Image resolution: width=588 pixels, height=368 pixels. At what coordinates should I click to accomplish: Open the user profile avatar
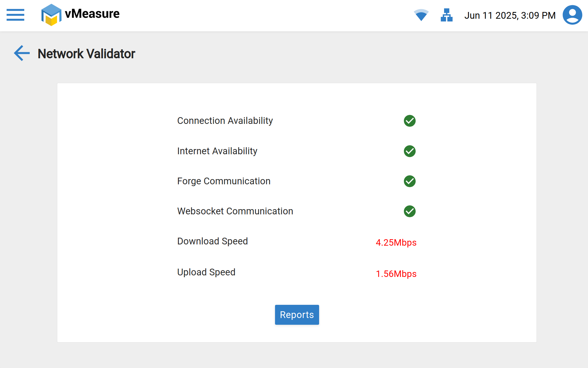(572, 15)
